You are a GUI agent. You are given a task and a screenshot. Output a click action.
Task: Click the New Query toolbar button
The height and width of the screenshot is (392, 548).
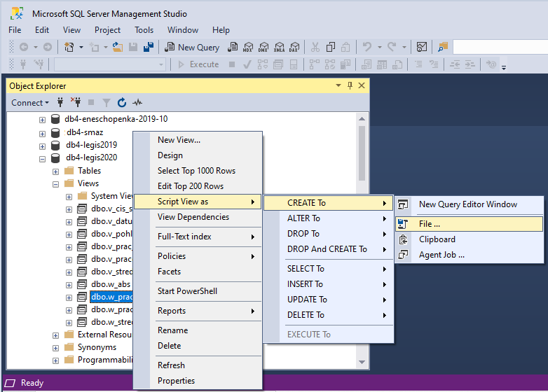coord(191,47)
